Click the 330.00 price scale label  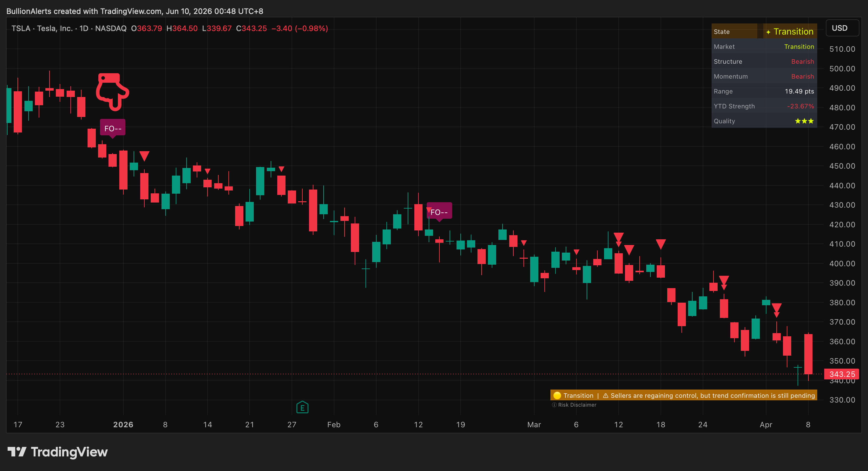(842, 400)
